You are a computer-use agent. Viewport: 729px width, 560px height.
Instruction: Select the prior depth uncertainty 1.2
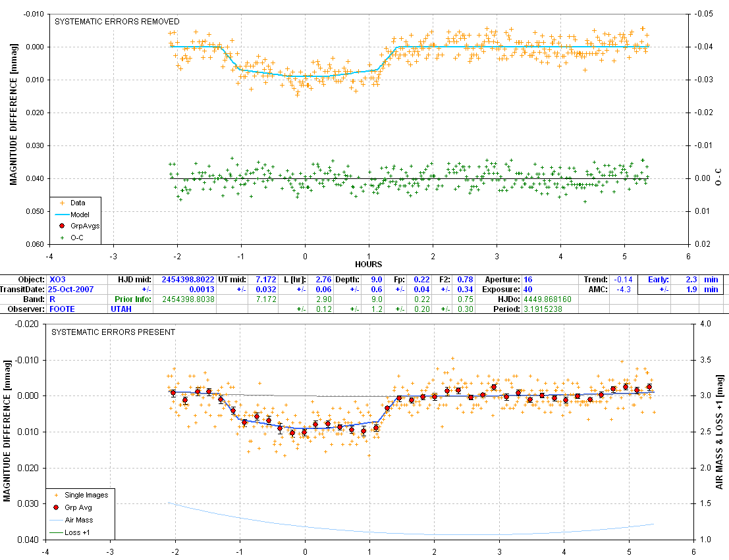(x=377, y=309)
